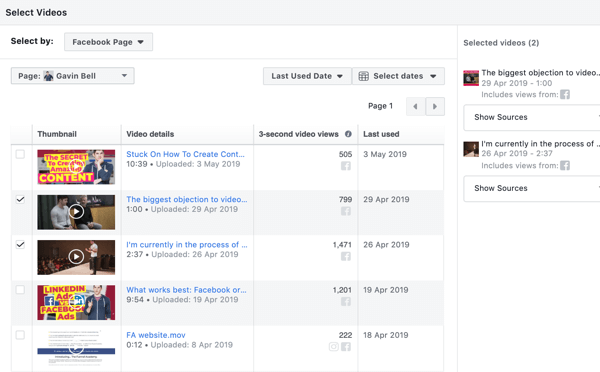This screenshot has height=372, width=600.
Task: Open the Select by Facebook Page dropdown
Action: coord(108,42)
